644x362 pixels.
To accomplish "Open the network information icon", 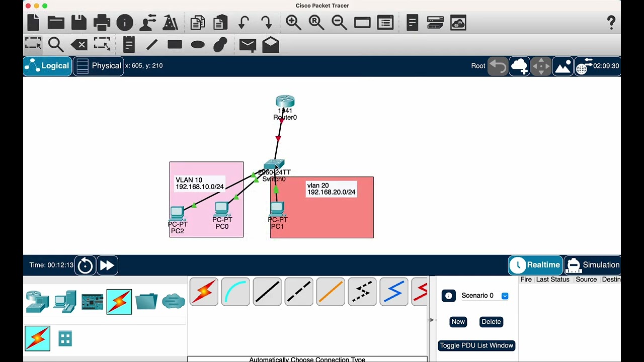I will (125, 23).
